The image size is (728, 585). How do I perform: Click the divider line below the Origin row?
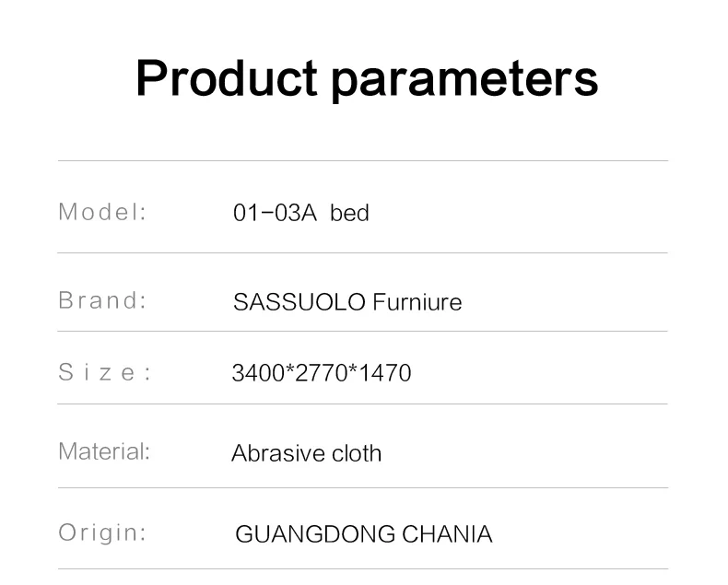(362, 568)
